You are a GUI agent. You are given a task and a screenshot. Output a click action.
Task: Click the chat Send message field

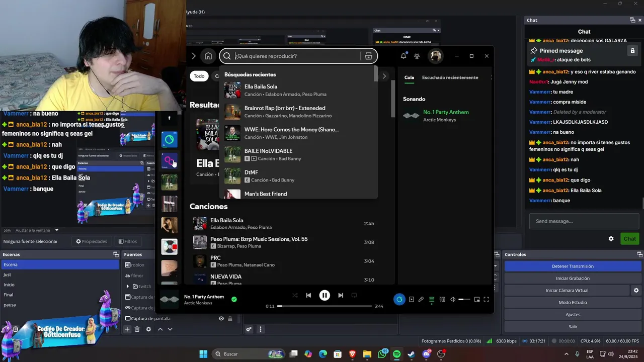[584, 221]
